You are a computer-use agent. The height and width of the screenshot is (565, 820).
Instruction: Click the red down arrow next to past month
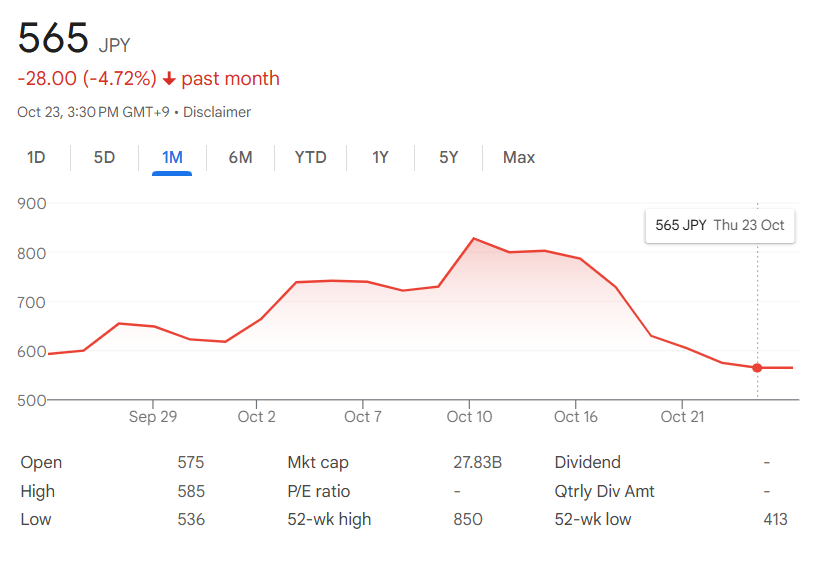click(x=169, y=79)
